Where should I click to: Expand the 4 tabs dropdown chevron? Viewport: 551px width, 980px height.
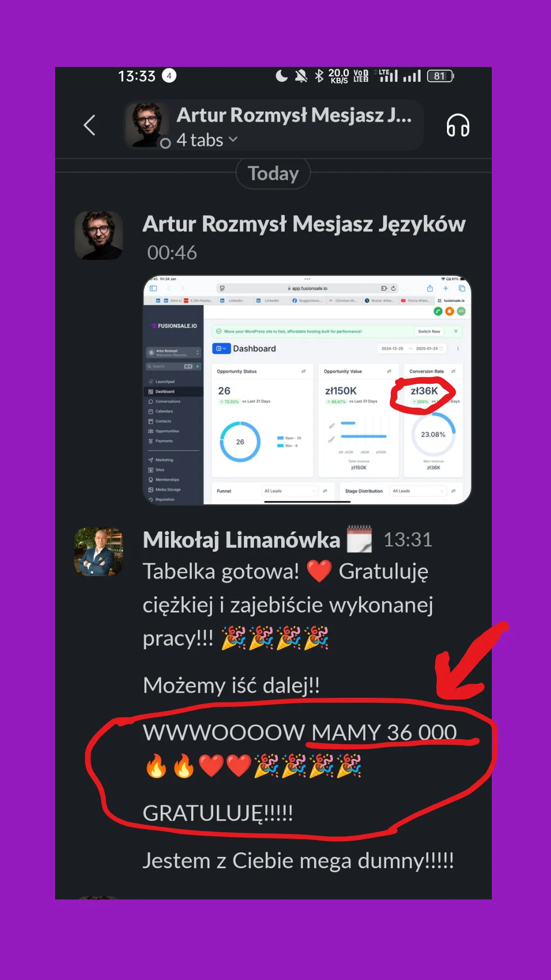click(x=233, y=139)
